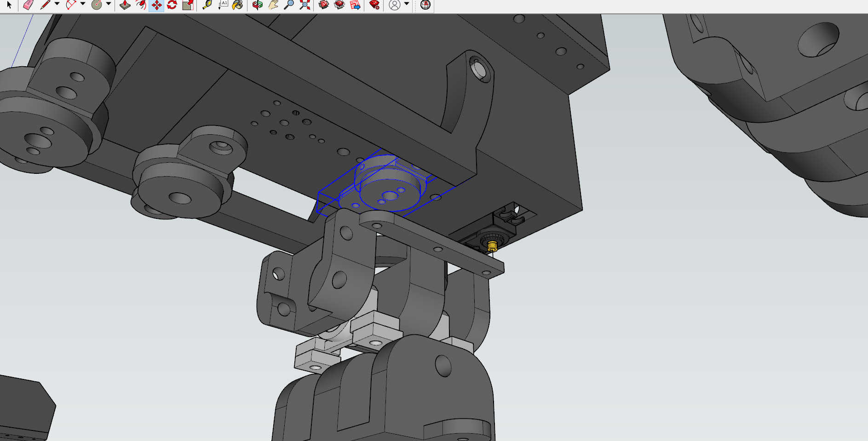Click the user account icon

394,5
